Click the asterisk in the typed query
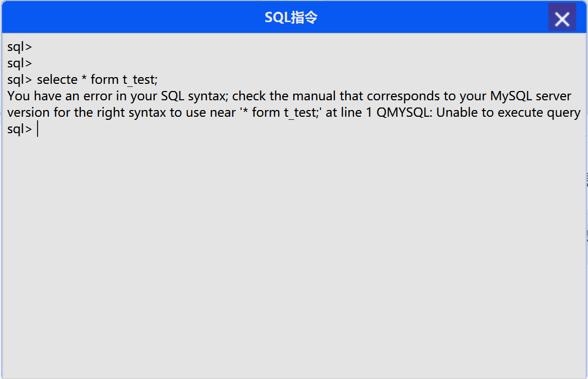This screenshot has height=379, width=588. click(x=84, y=80)
